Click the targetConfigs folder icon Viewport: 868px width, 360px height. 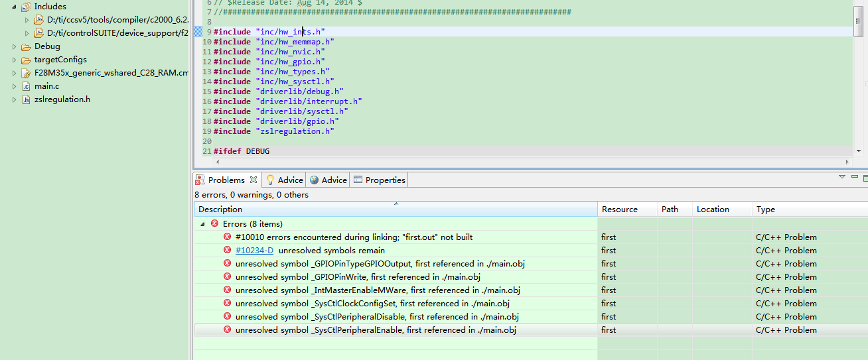26,60
